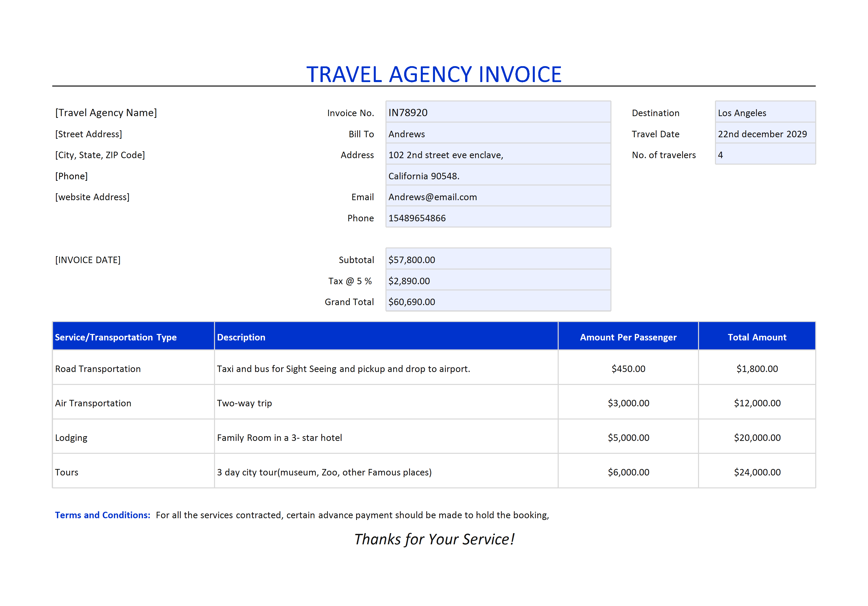Select the 'Road Transportation' cell

[133, 368]
